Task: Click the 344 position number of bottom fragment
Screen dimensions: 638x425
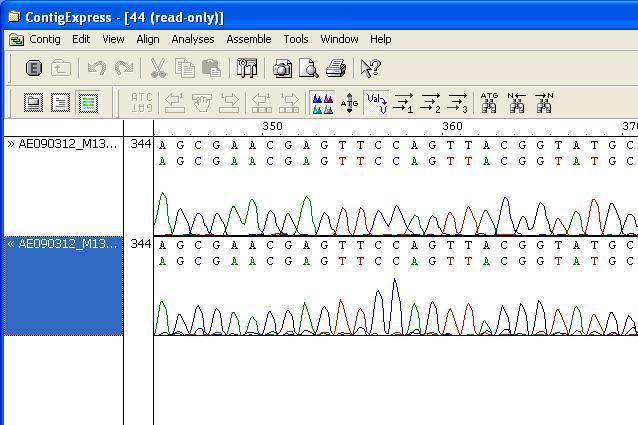Action: click(141, 244)
